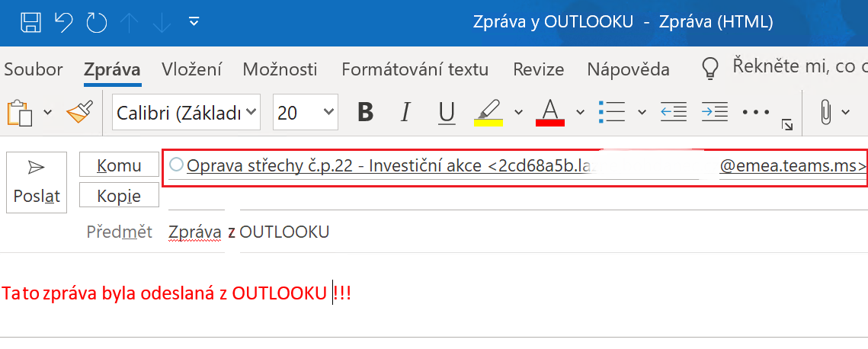Viewport: 868px width, 349px height.
Task: Open text formatting dialog launcher
Action: [x=786, y=126]
